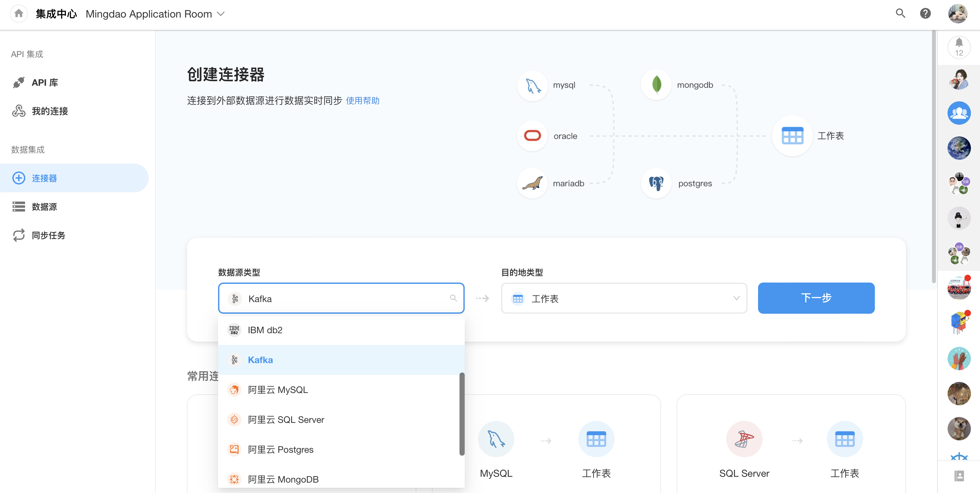
Task: Select IBM db2 from source list
Action: click(x=265, y=330)
